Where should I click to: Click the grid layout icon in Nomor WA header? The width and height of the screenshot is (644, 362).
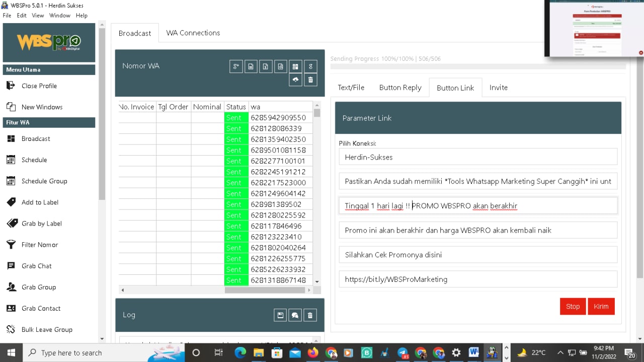tap(295, 66)
